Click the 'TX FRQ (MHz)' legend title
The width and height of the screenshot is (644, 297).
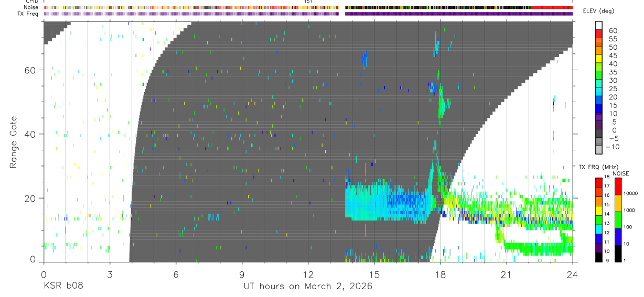598,167
